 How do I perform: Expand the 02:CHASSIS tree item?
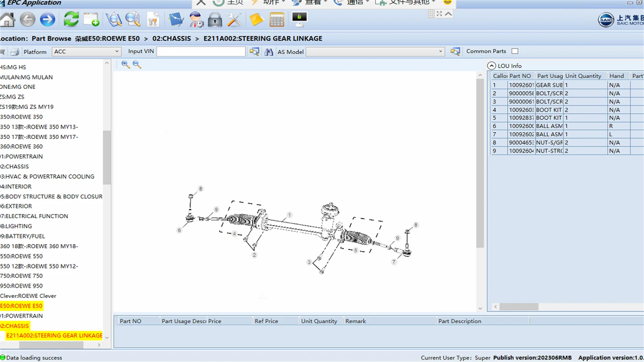pyautogui.click(x=15, y=326)
